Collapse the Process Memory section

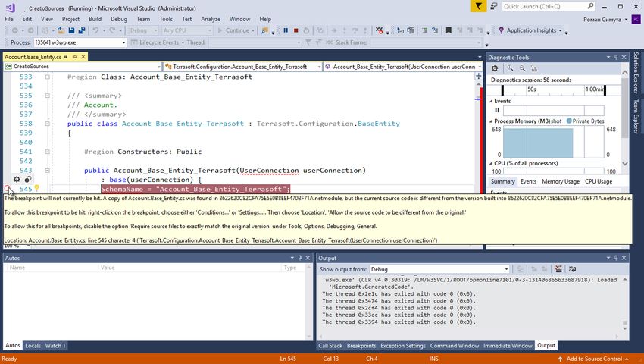(x=491, y=121)
